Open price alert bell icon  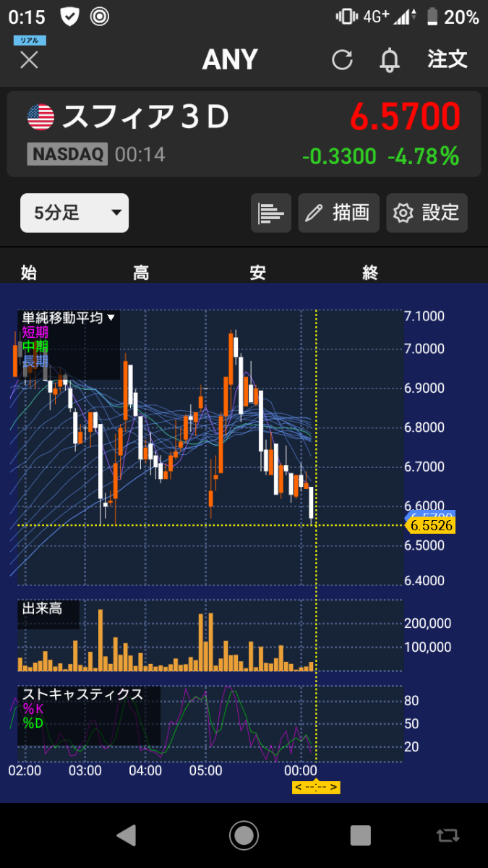click(x=390, y=60)
